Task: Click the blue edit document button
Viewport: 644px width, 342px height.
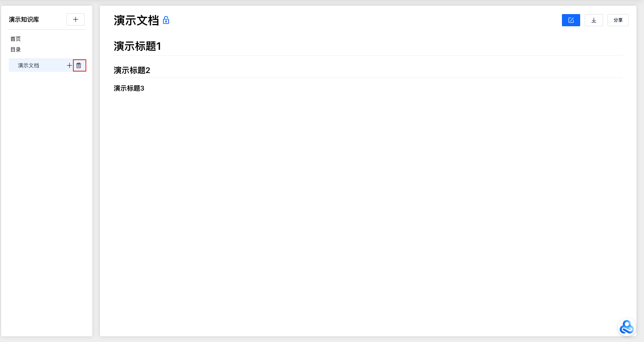Action: (x=571, y=20)
